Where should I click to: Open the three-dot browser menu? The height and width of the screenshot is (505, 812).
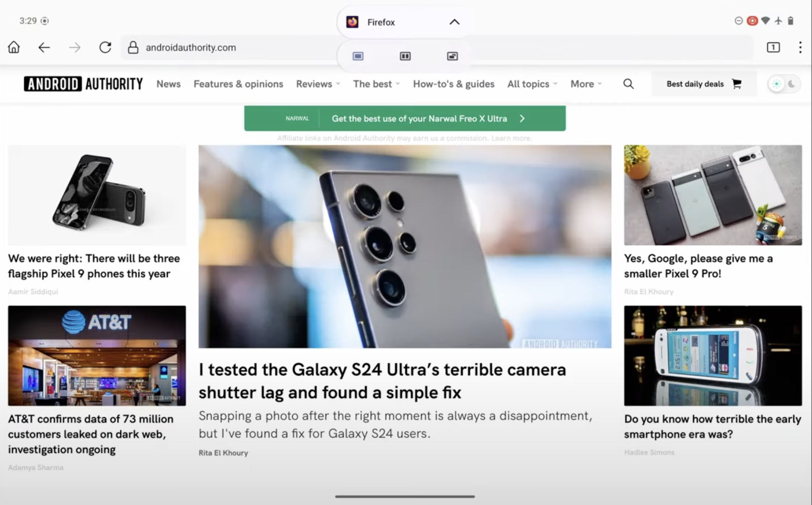800,47
